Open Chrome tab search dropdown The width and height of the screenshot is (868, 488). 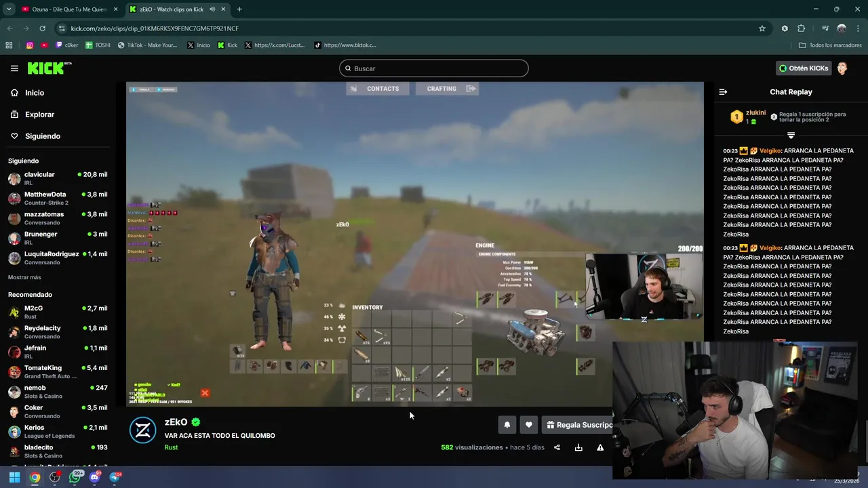[x=8, y=9]
